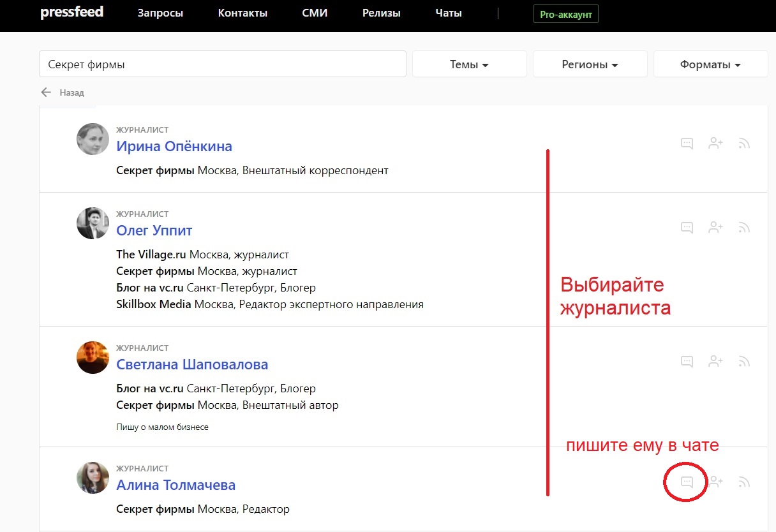The width and height of the screenshot is (776, 532).
Task: Add Ирина Опёнкина to contacts
Action: coord(715,144)
